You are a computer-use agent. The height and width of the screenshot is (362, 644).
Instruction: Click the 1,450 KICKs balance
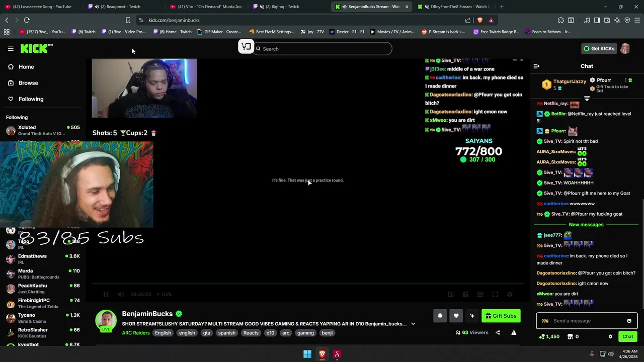[549, 336]
